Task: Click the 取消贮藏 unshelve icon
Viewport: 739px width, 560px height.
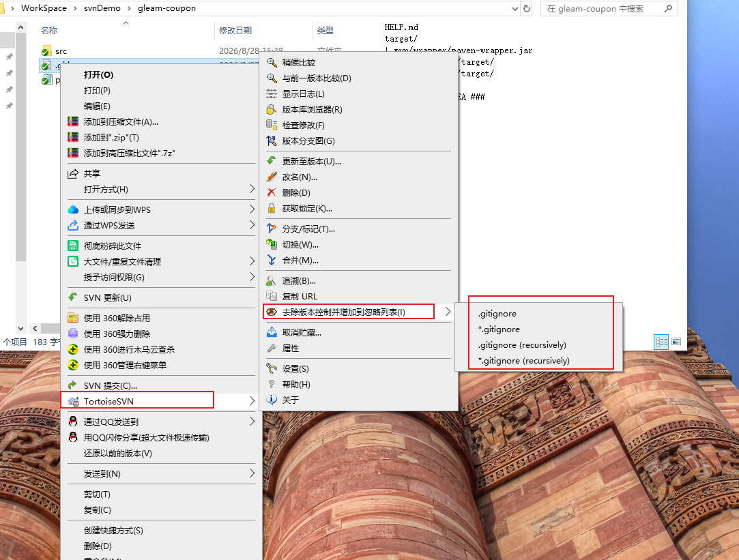Action: click(272, 332)
